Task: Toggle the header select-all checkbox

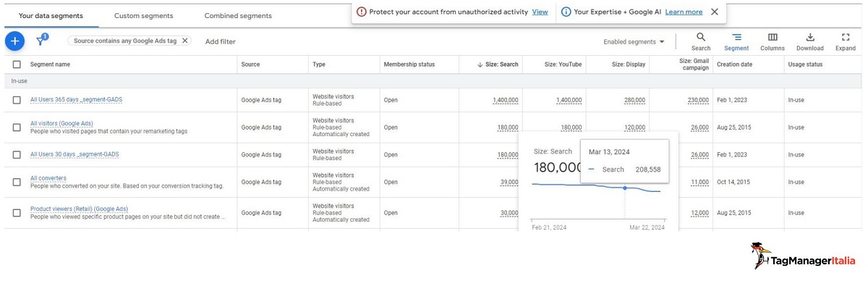Action: coord(17,64)
